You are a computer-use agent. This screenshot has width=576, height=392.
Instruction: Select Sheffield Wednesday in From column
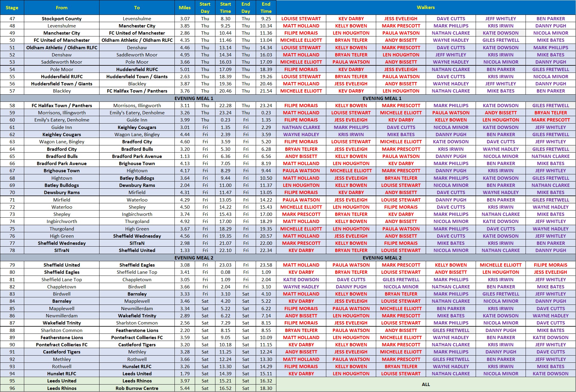click(62, 243)
